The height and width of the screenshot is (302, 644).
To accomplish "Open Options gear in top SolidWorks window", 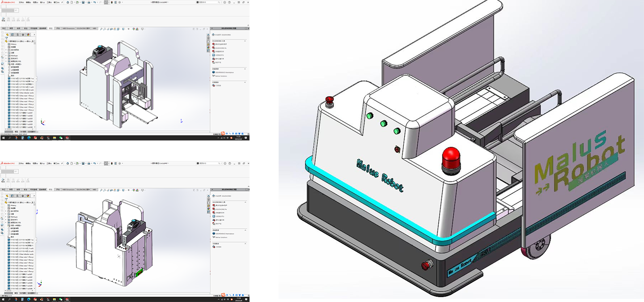I will [x=119, y=2].
